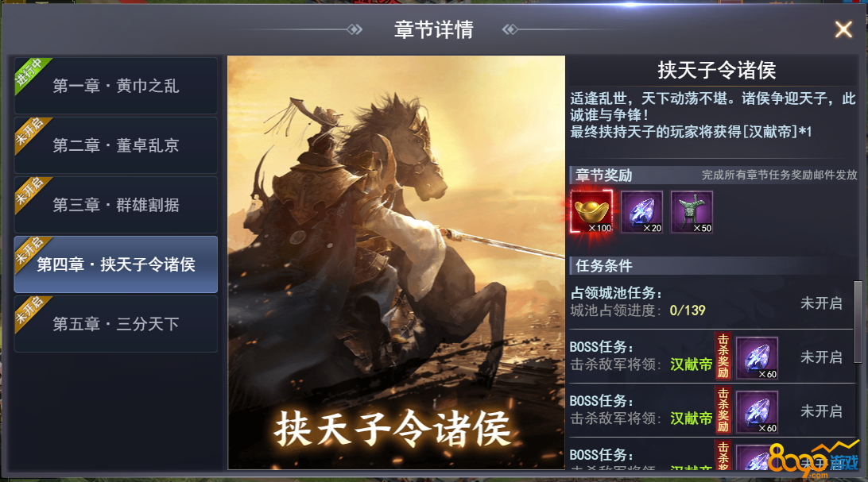Screen dimensions: 868x482
Task: Close the 章节详情 dialog
Action: (843, 29)
